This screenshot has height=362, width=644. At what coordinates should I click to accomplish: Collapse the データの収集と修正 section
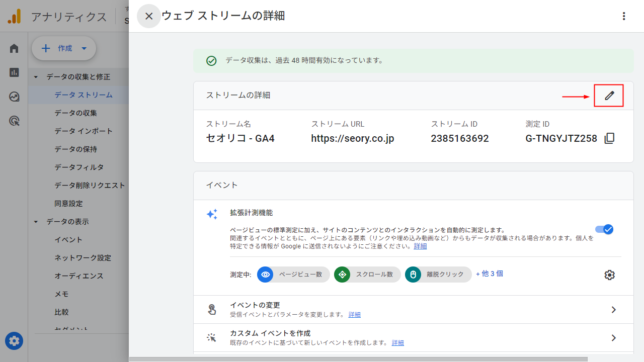pyautogui.click(x=35, y=76)
